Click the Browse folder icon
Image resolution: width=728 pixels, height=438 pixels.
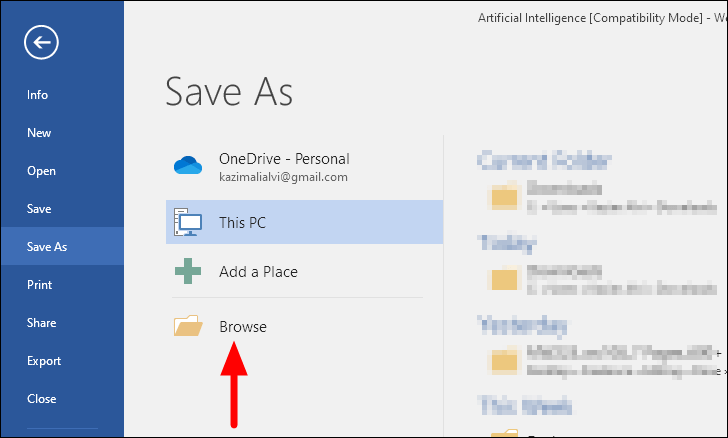click(188, 326)
